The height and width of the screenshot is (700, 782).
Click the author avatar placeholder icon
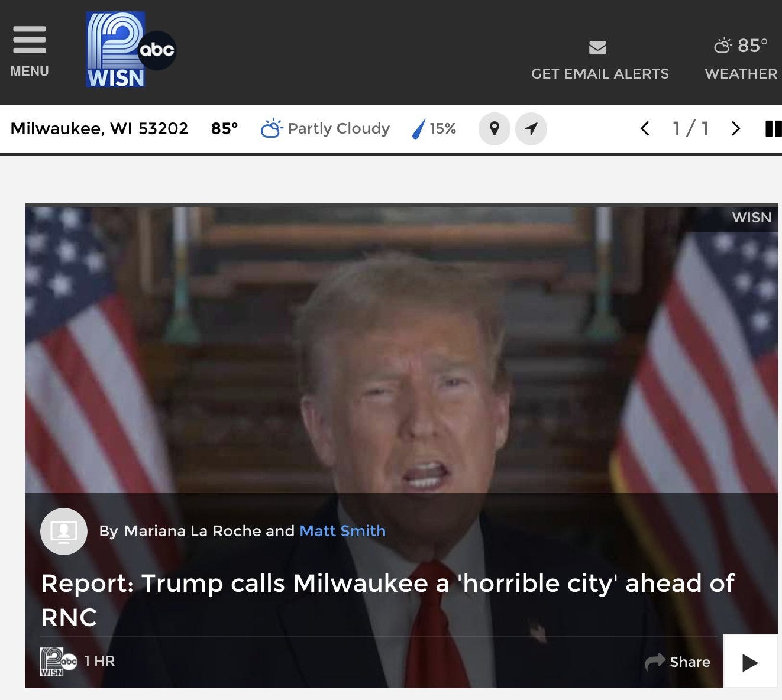click(x=64, y=532)
